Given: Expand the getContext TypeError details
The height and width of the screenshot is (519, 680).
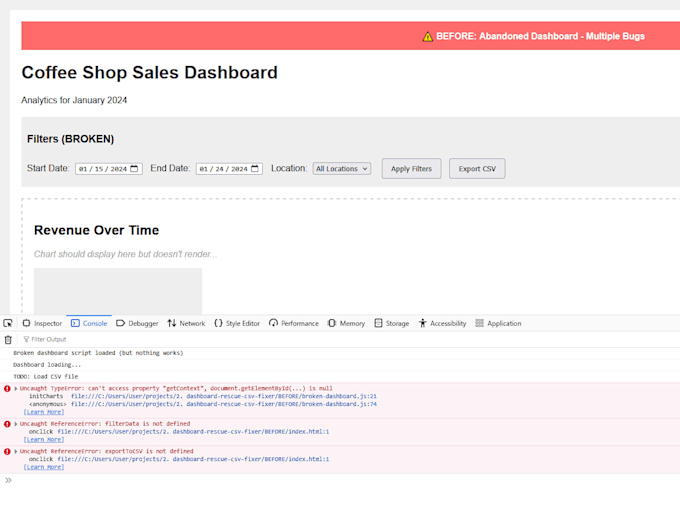Looking at the screenshot, I should (16, 388).
